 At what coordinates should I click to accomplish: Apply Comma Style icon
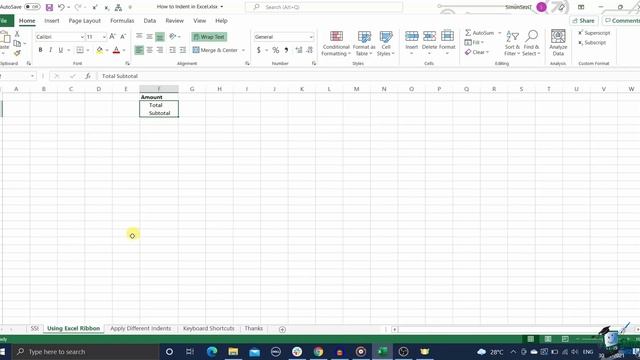286,50
